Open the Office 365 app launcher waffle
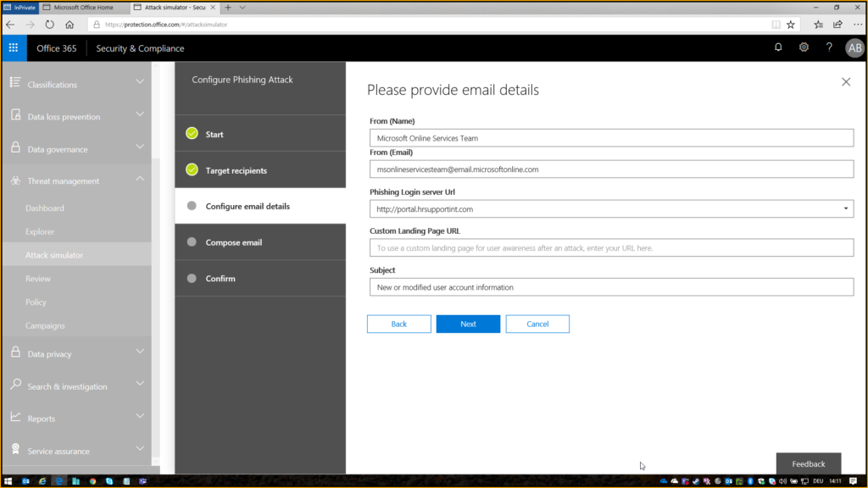The height and width of the screenshot is (488, 868). [x=14, y=48]
